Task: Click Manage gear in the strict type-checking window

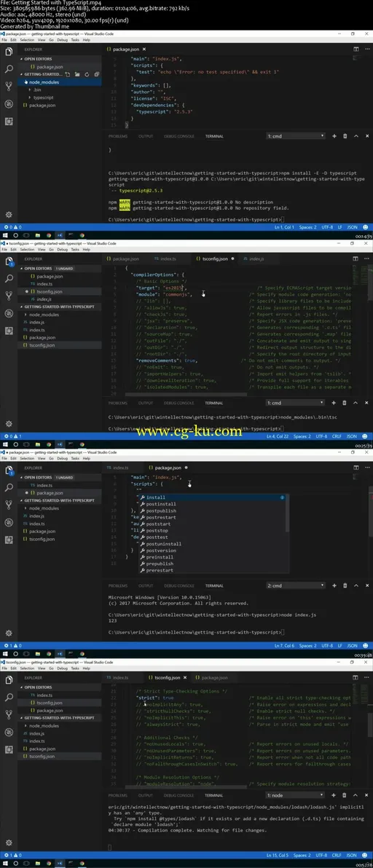Action: pyautogui.click(x=8, y=842)
